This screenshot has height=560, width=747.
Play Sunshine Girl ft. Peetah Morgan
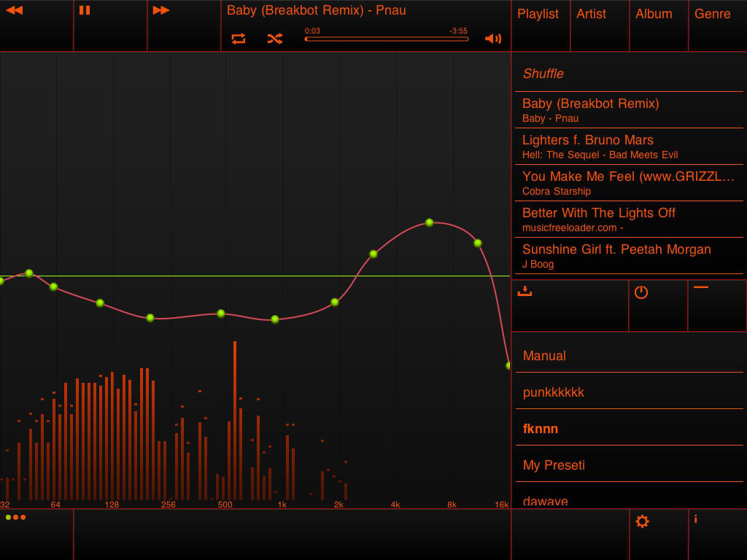pos(629,256)
